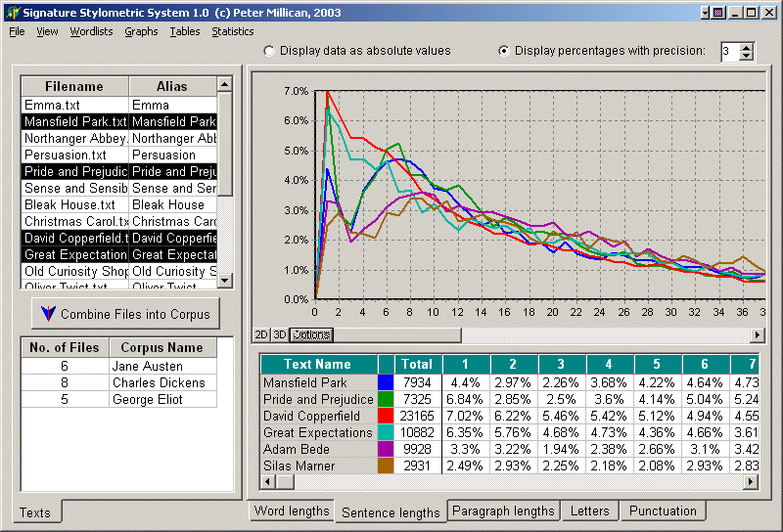The width and height of the screenshot is (783, 532).
Task: Open the View menu
Action: point(47,31)
